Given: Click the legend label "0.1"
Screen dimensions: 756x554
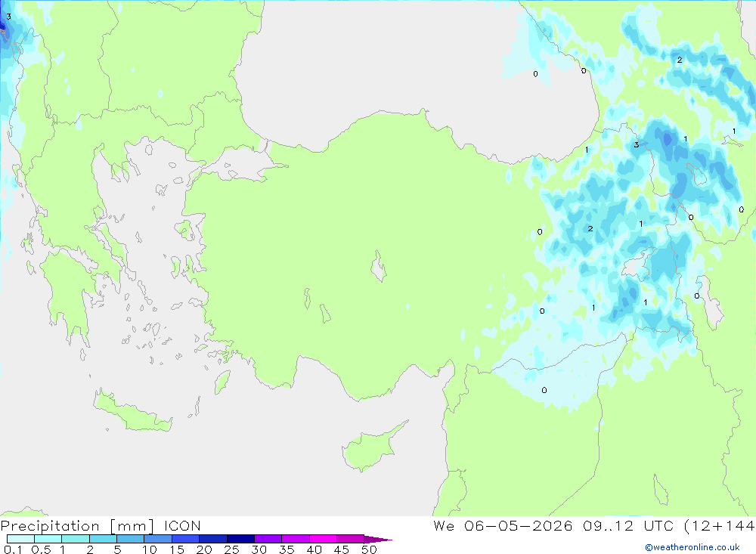Looking at the screenshot, I should 13,549.
